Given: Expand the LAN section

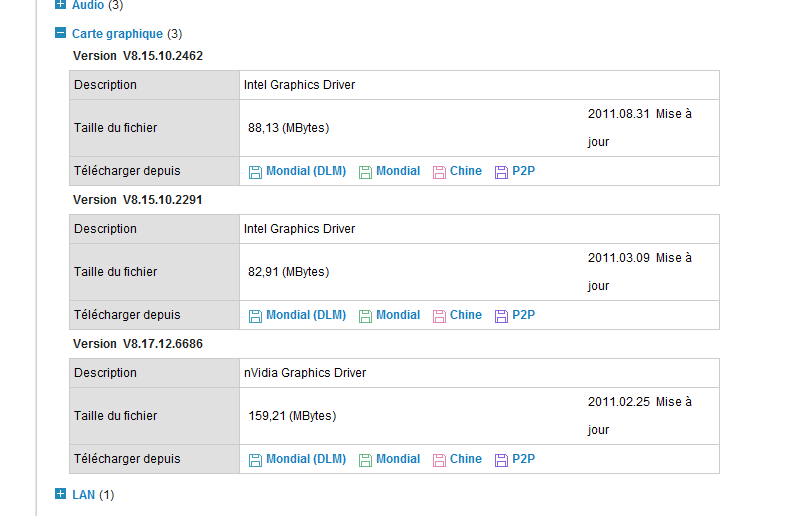Looking at the screenshot, I should click(x=61, y=494).
